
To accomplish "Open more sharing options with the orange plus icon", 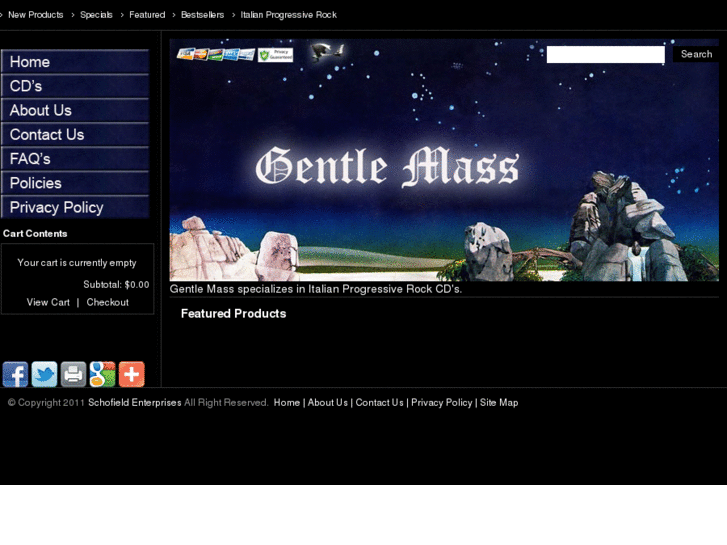I will pos(132,374).
